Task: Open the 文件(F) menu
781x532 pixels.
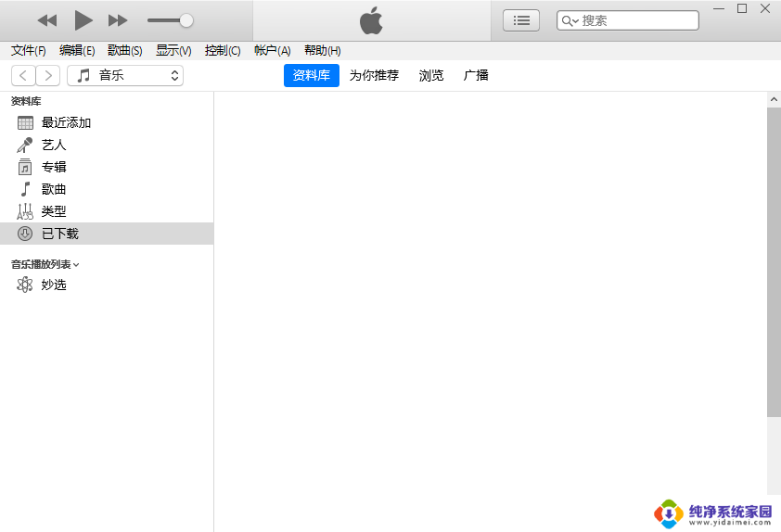Action: pyautogui.click(x=29, y=50)
